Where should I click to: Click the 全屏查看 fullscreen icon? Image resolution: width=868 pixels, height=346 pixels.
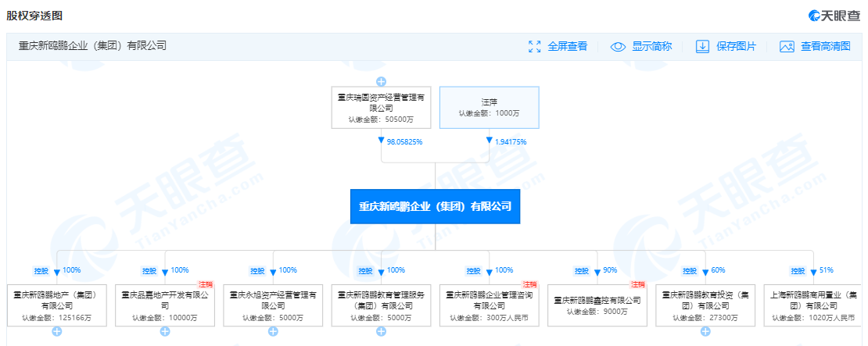[535, 46]
